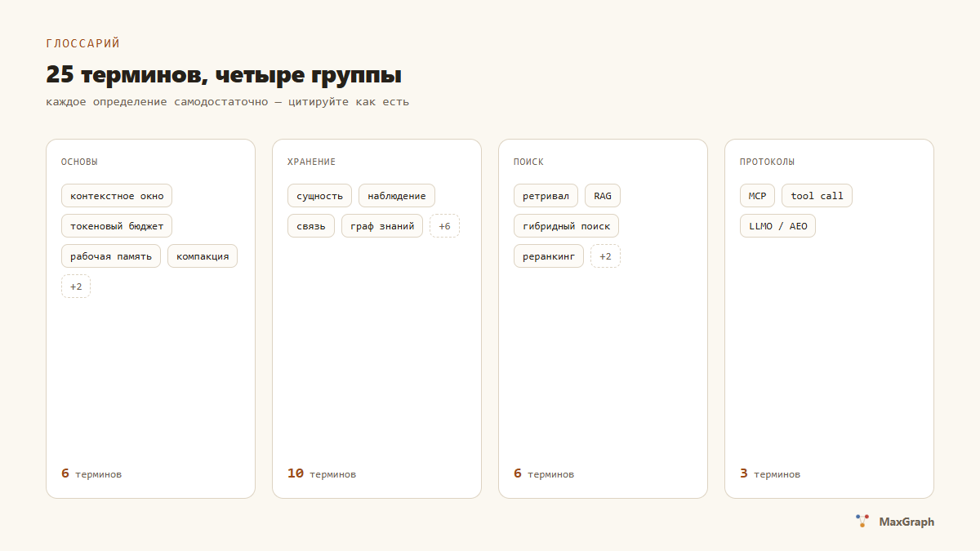Open the «LLMO / AEO» chip
This screenshot has width=980, height=551.
pyautogui.click(x=777, y=226)
